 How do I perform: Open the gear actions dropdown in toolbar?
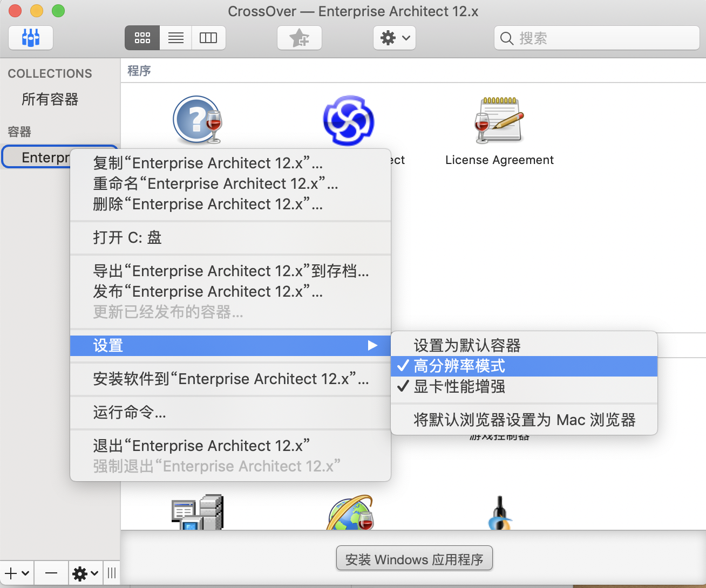[x=395, y=38]
